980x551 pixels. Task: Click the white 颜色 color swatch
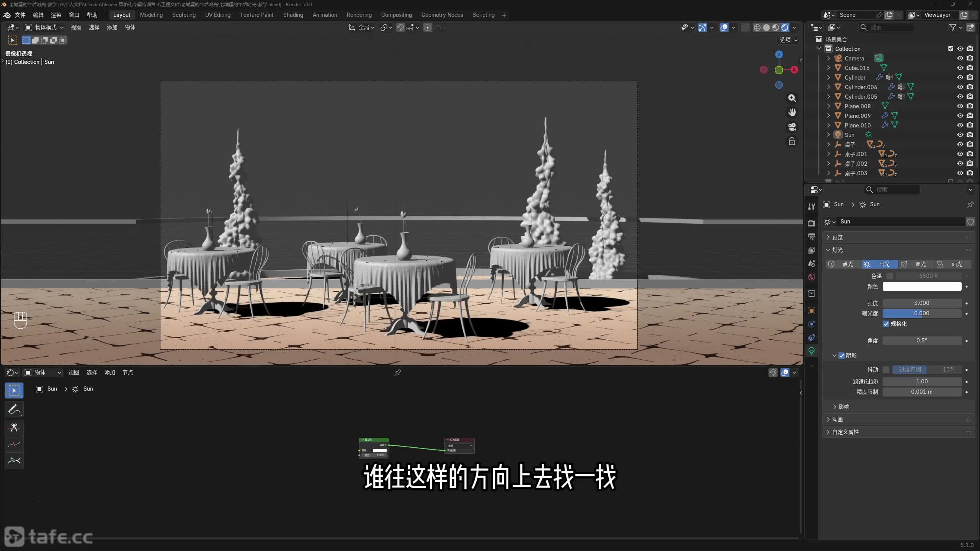point(922,286)
